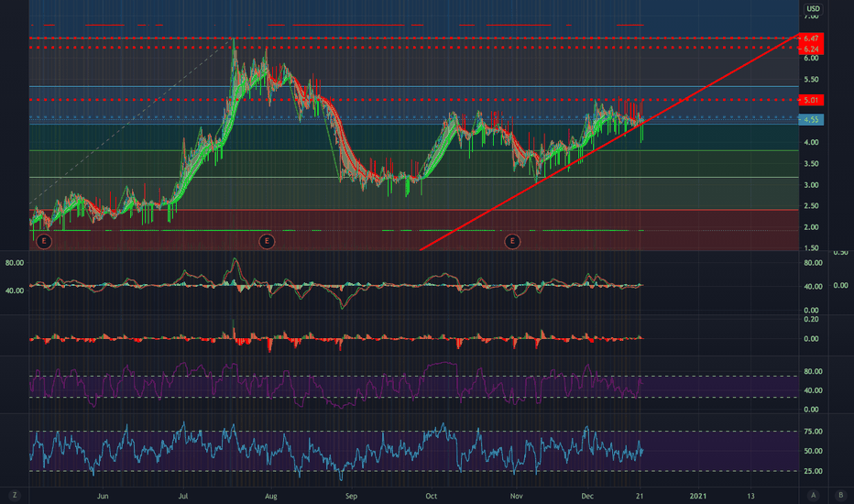Click the 21 date label on time axis
This screenshot has width=854, height=504.
coord(640,496)
